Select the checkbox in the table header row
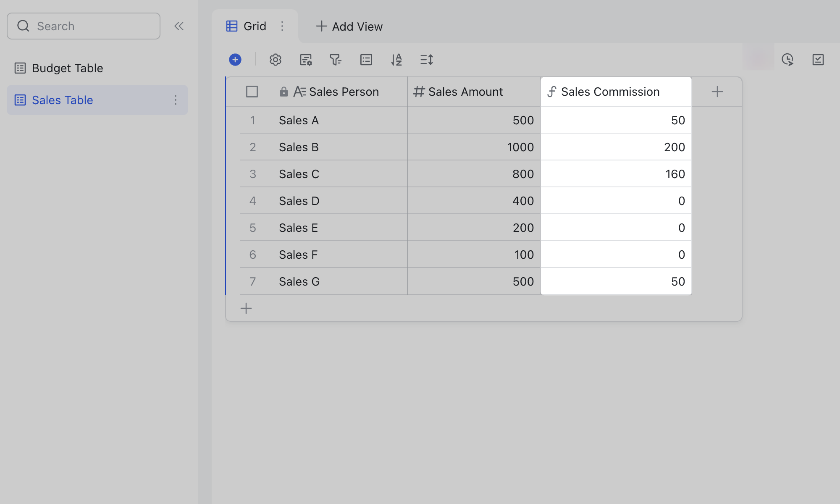Screen dimensions: 840x504 252,91
